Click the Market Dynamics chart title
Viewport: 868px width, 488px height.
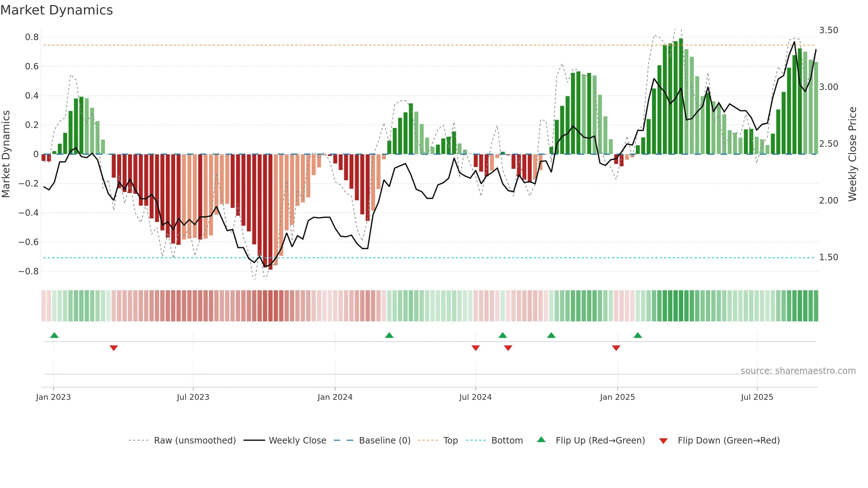pos(56,10)
